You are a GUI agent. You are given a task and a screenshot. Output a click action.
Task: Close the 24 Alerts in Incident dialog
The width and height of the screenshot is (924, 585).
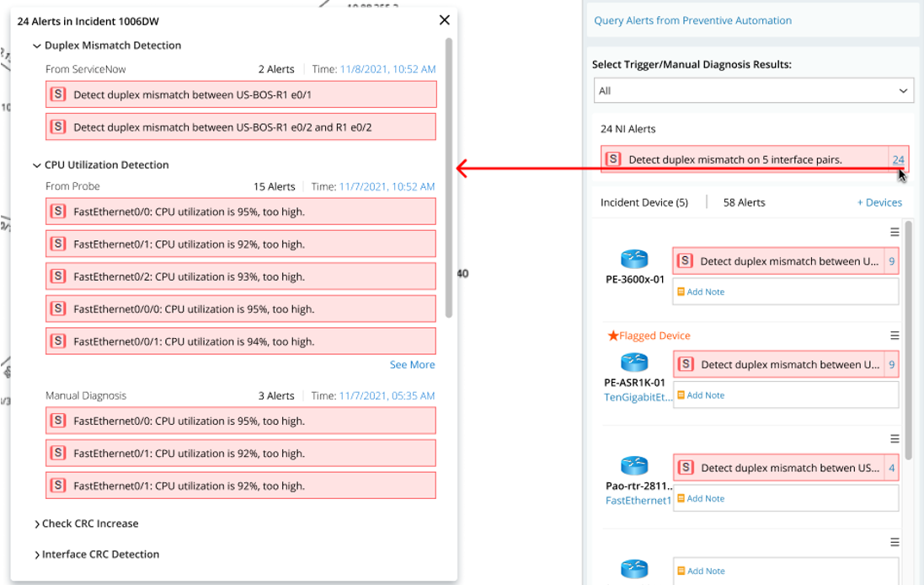[x=445, y=20]
